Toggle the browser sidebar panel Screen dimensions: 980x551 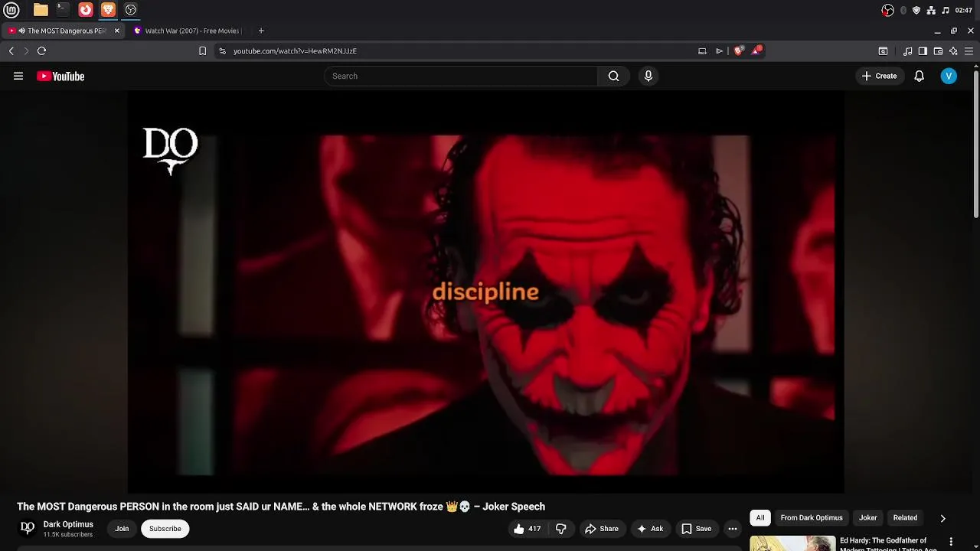point(923,51)
